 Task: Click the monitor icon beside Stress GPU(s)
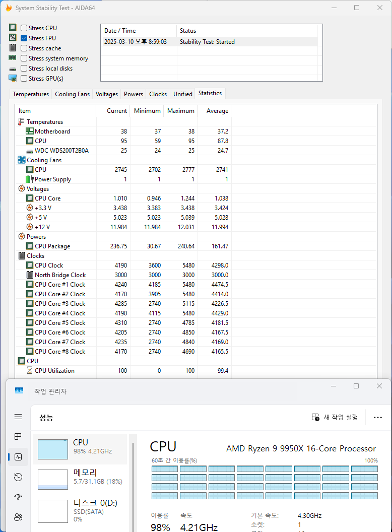coord(13,79)
